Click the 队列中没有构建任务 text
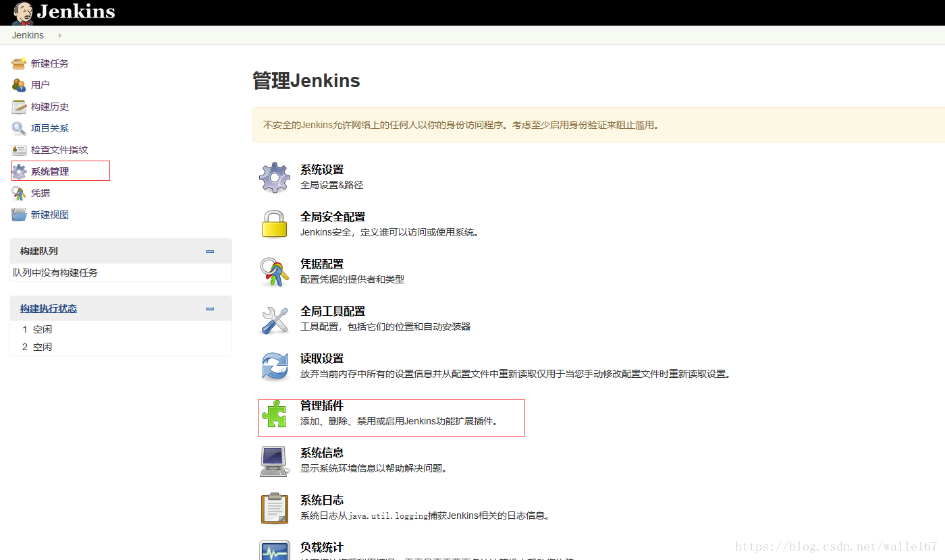Screen dimensions: 945x560 (x=55, y=273)
